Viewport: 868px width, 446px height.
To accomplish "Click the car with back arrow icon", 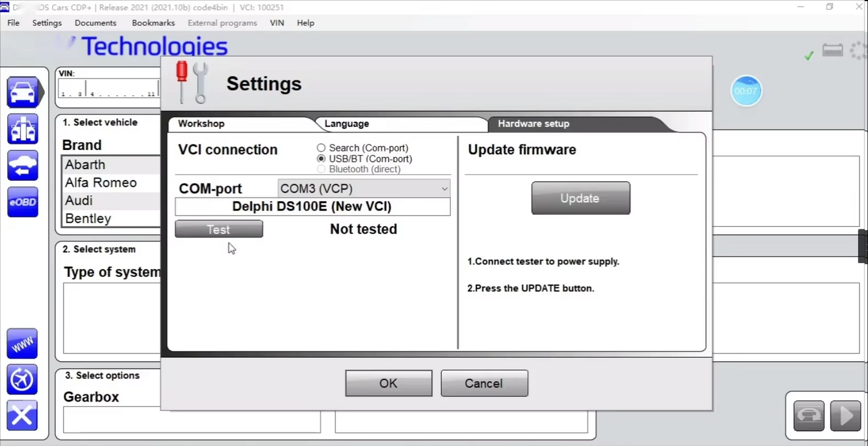I will coord(23,166).
